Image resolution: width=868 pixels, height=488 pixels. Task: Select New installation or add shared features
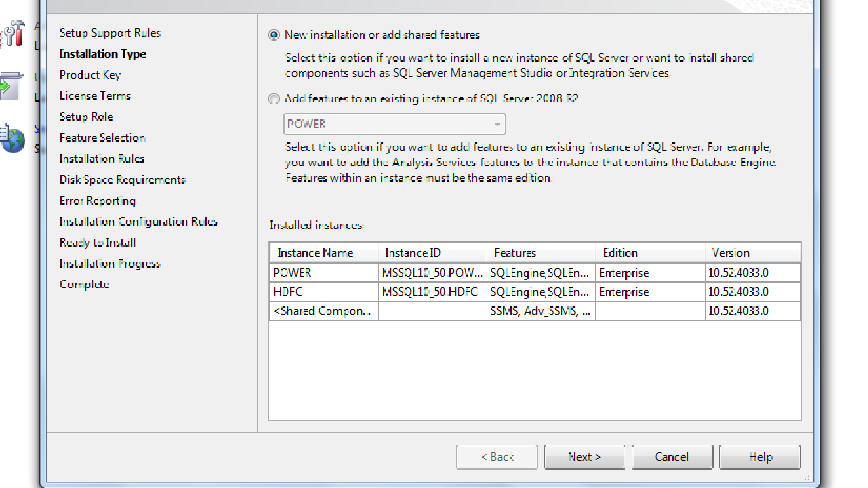point(274,35)
